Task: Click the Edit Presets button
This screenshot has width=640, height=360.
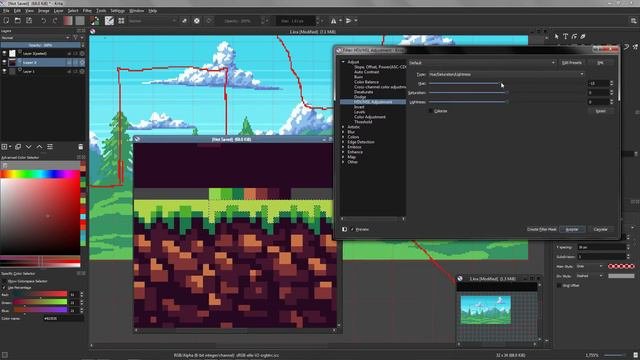Action: [x=571, y=63]
